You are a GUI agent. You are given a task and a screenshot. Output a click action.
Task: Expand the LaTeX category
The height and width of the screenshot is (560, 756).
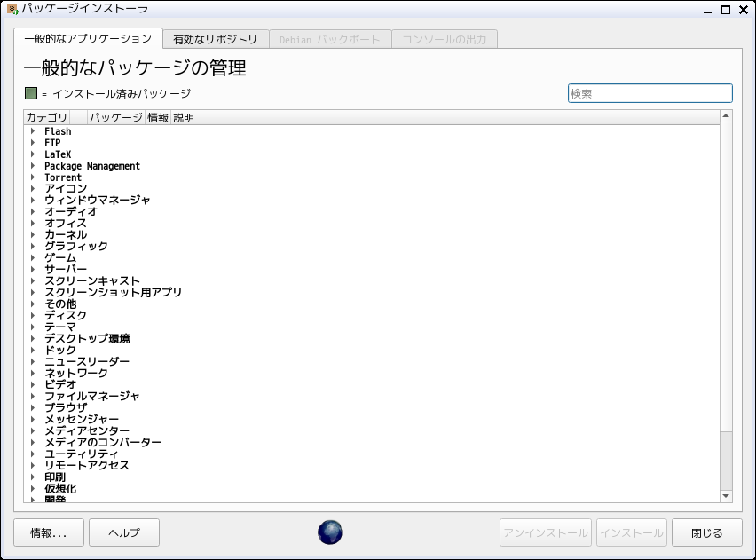(x=32, y=154)
